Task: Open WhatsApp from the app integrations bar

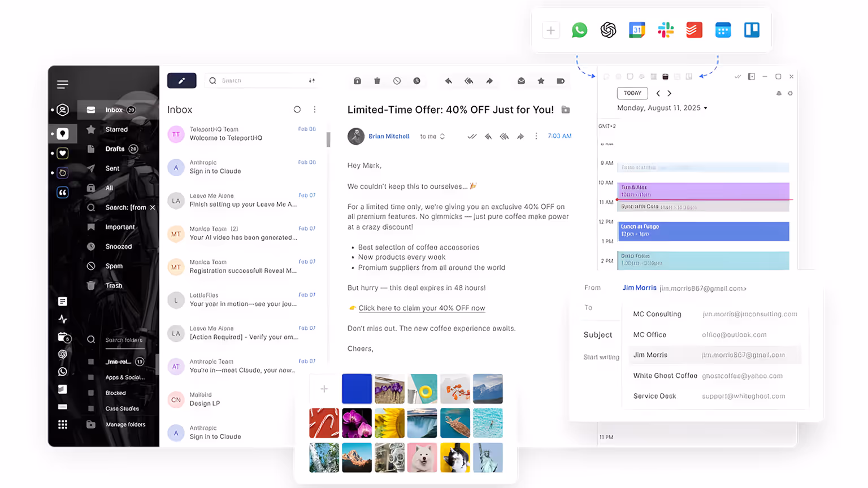Action: [x=579, y=30]
